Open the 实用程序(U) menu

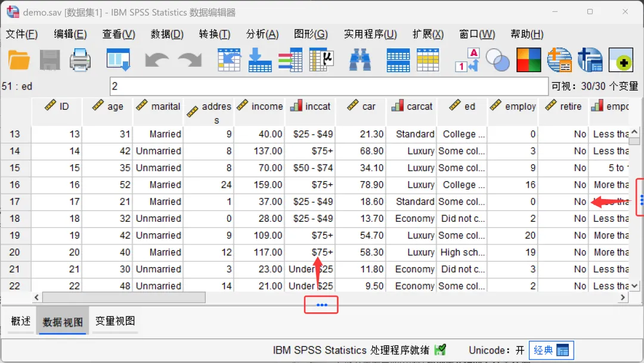(370, 34)
